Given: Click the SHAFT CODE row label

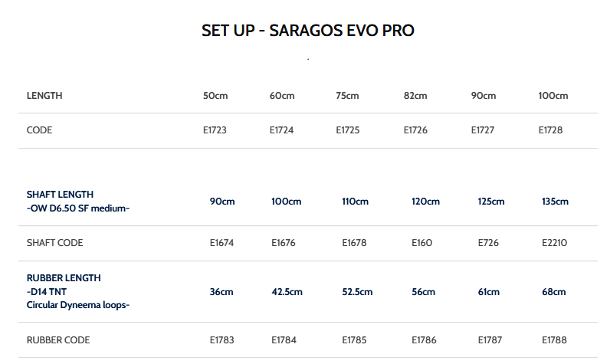Looking at the screenshot, I should point(54,243).
